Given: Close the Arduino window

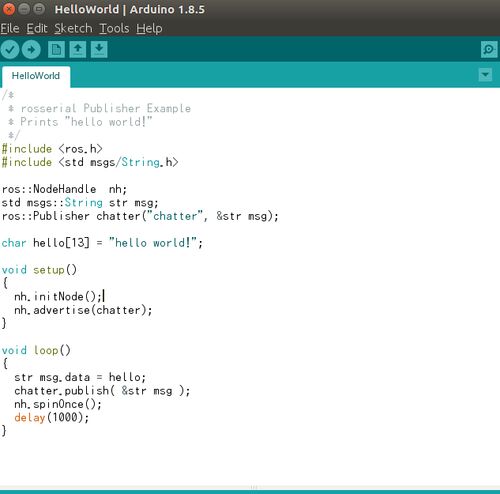Looking at the screenshot, I should (x=8, y=9).
